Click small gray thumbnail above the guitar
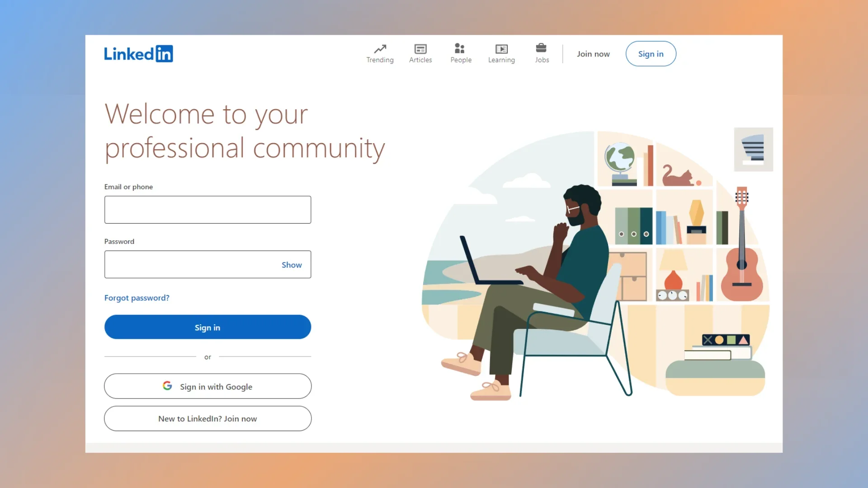Screen dimensions: 868x488 [x=753, y=150]
